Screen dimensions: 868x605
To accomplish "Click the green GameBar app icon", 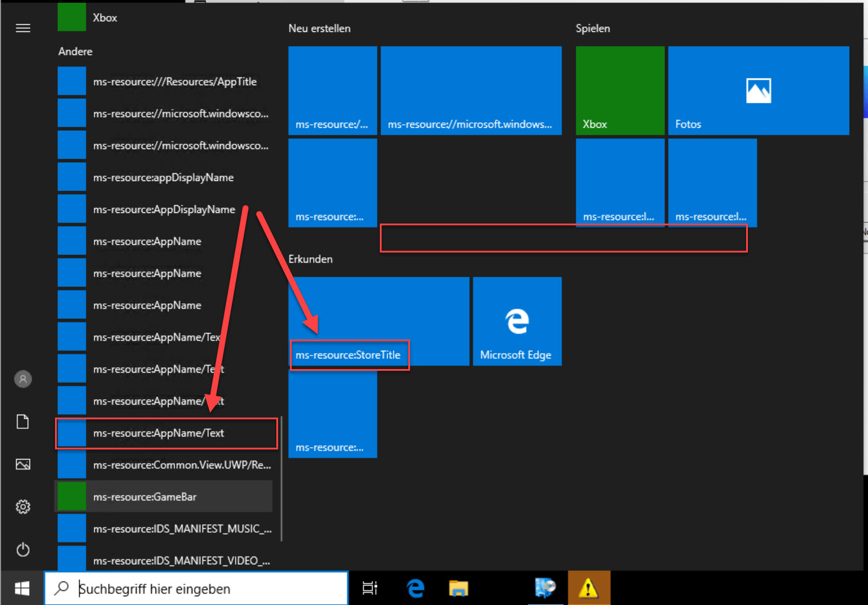I will 72,497.
